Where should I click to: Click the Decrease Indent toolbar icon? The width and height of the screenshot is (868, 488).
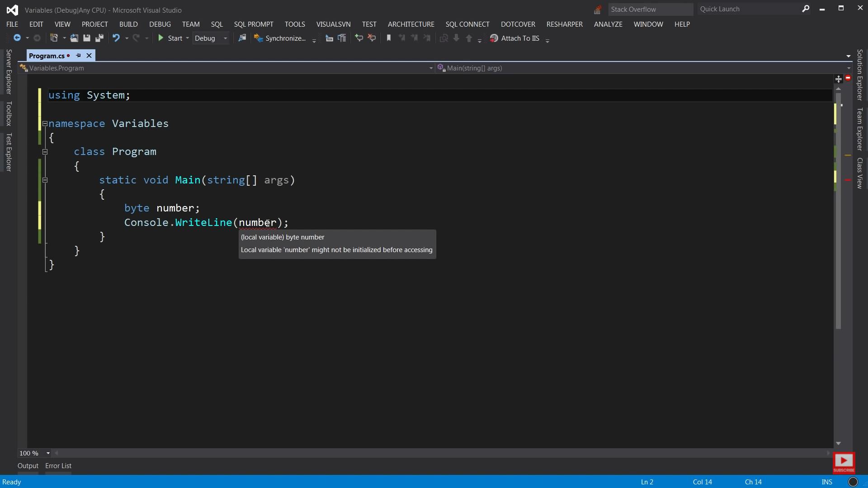(329, 38)
